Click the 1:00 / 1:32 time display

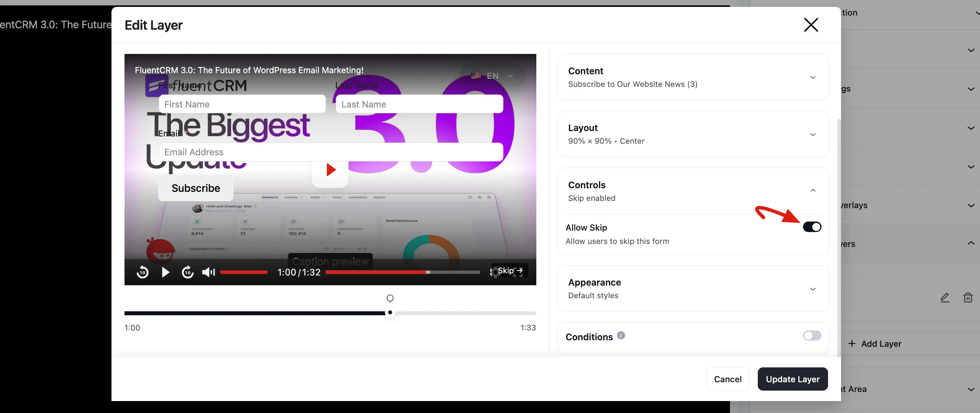299,272
